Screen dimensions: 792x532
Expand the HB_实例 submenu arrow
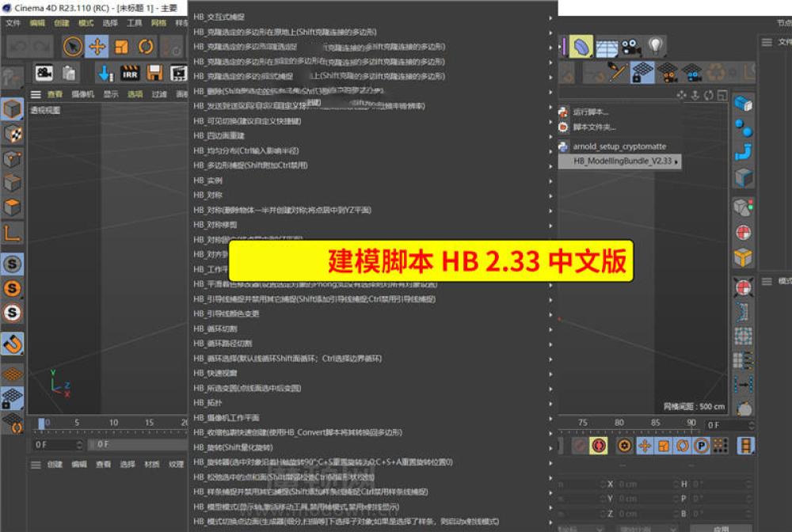pos(550,181)
